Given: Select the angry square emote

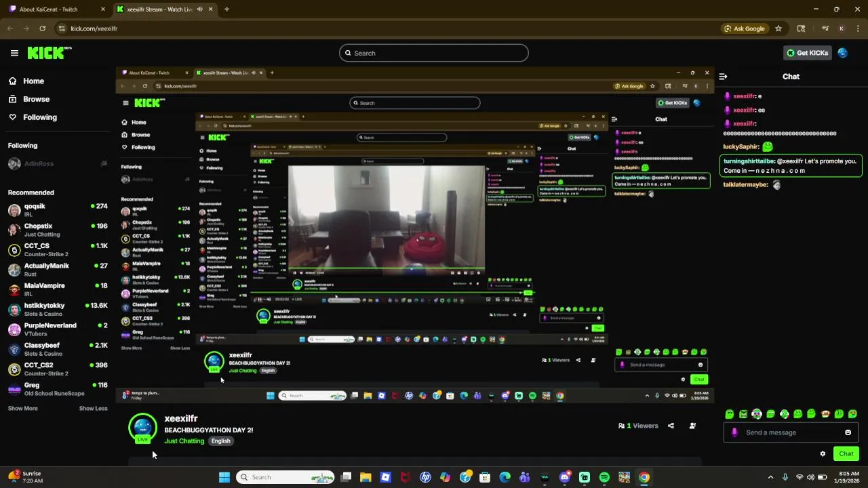Looking at the screenshot, I should [743, 414].
